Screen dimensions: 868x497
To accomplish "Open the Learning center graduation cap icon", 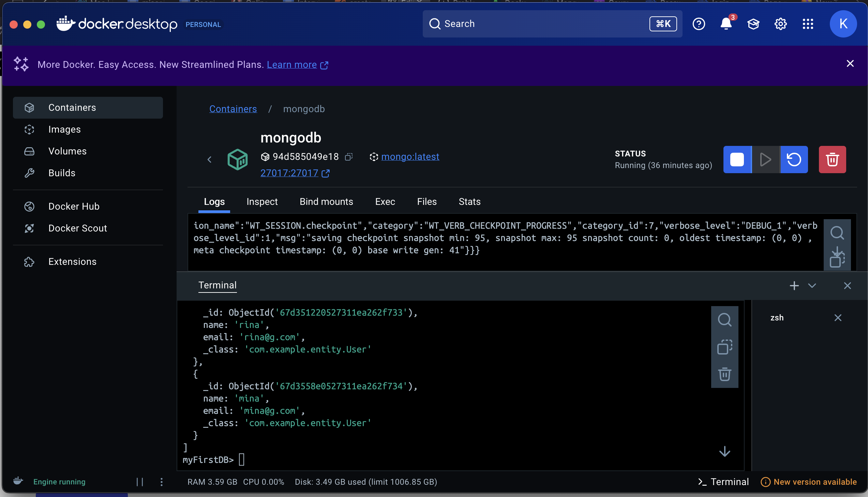I will click(x=753, y=24).
